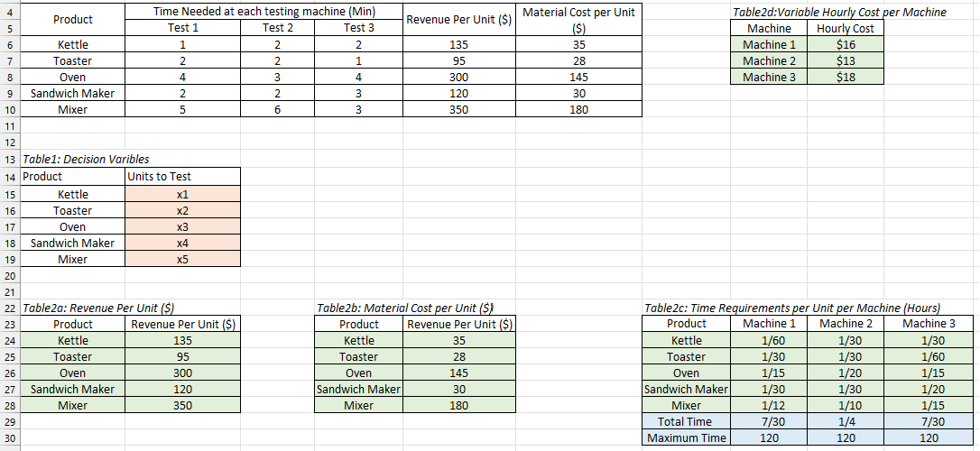This screenshot has width=980, height=451.
Task: Select the x5 decision variable cell
Action: 182,259
